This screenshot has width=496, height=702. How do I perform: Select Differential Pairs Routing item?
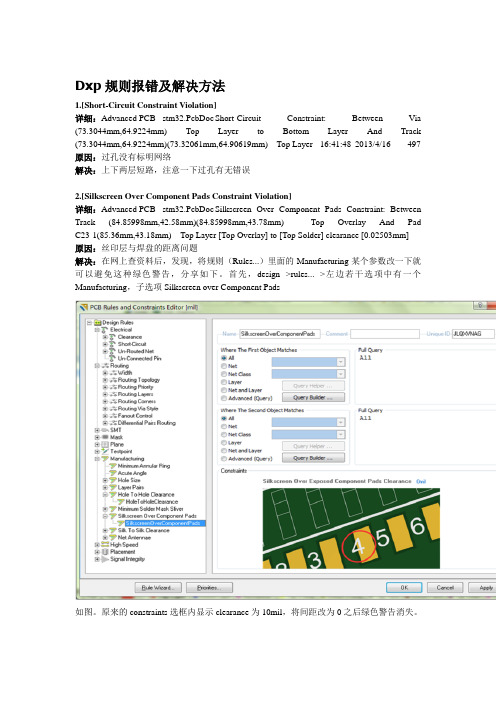(x=146, y=423)
